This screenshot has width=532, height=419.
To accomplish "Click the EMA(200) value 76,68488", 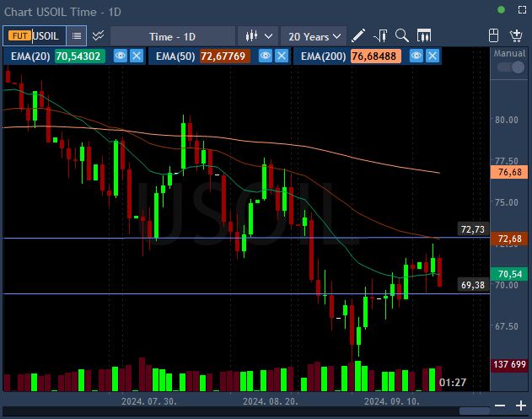I will (375, 56).
